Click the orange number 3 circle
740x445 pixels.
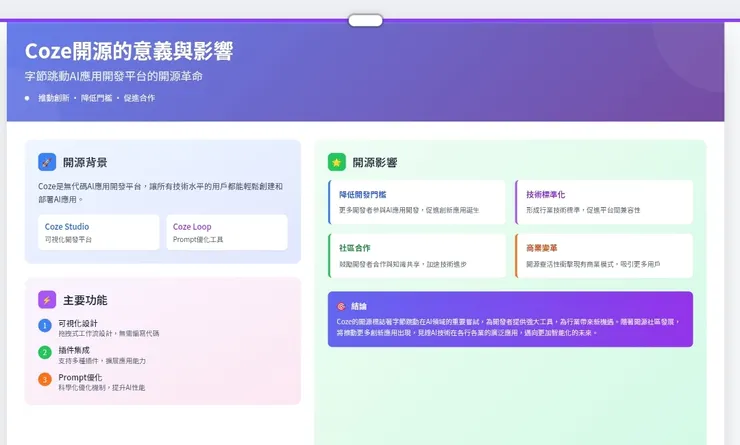[x=45, y=379]
